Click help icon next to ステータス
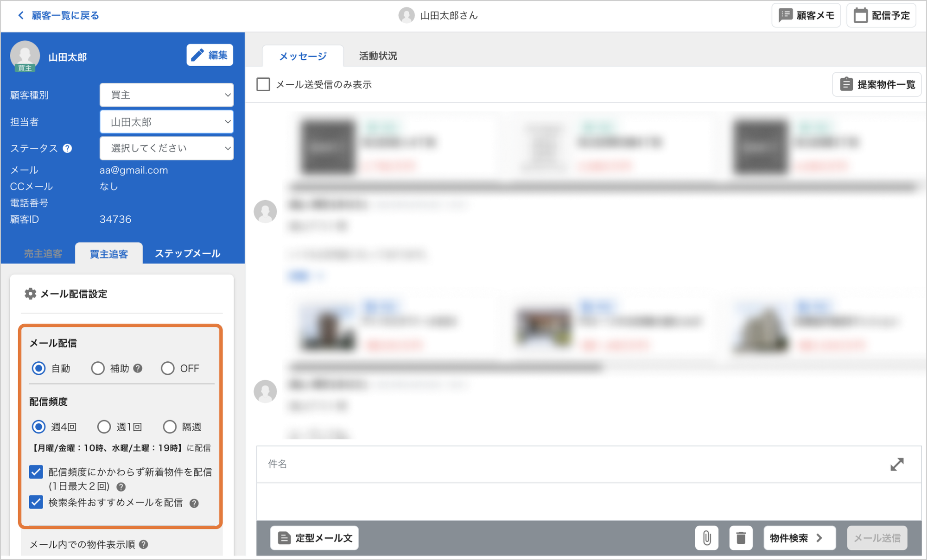This screenshot has width=927, height=560. [x=68, y=148]
